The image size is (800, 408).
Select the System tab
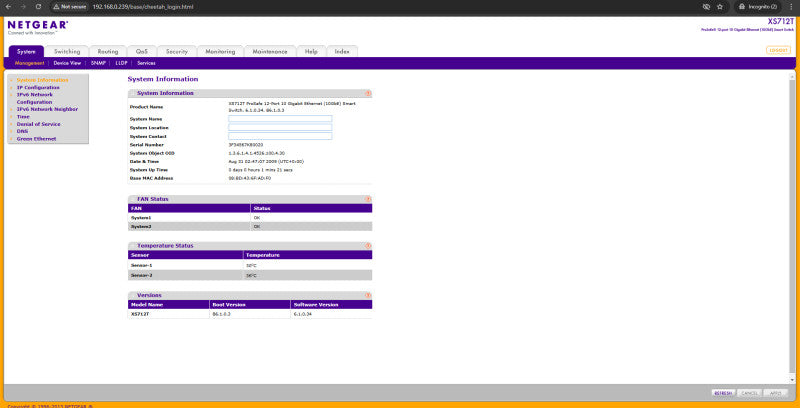tap(26, 52)
